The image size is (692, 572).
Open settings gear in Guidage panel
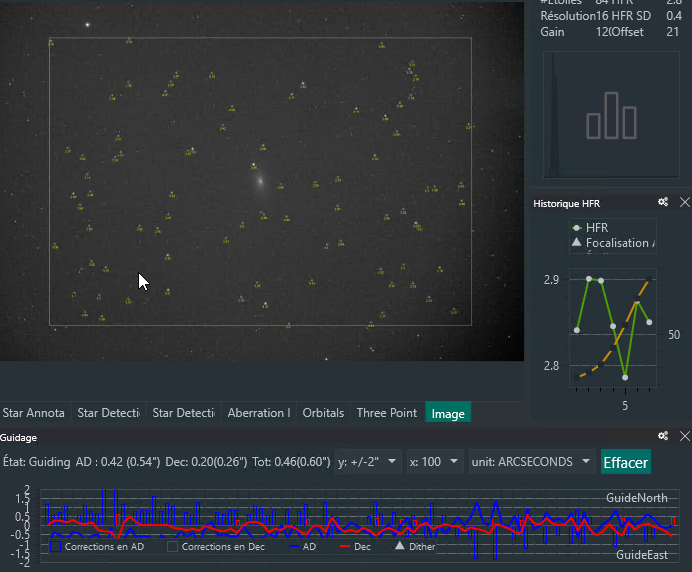click(x=663, y=436)
